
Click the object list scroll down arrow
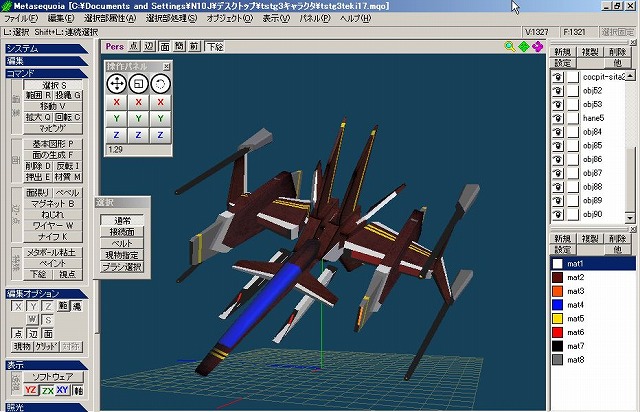coord(630,217)
